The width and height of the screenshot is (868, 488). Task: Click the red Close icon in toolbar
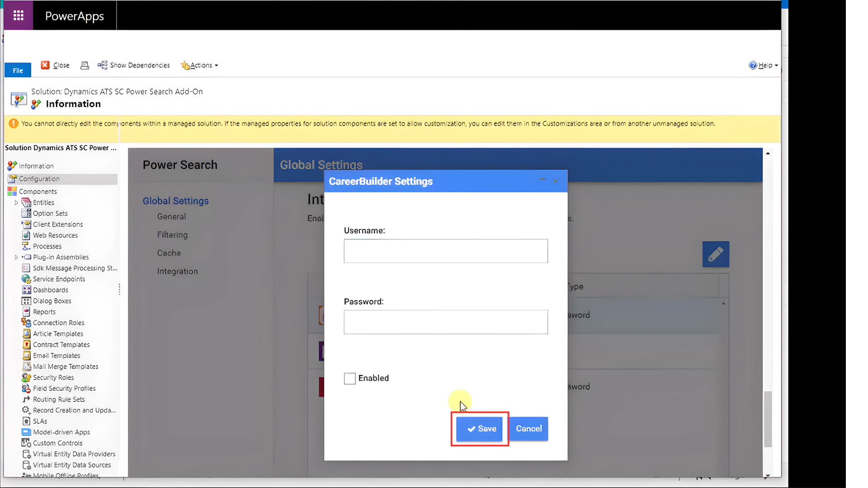tap(45, 65)
